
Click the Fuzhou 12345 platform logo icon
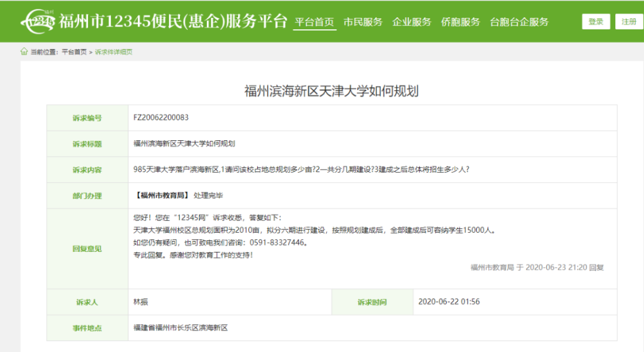(38, 21)
